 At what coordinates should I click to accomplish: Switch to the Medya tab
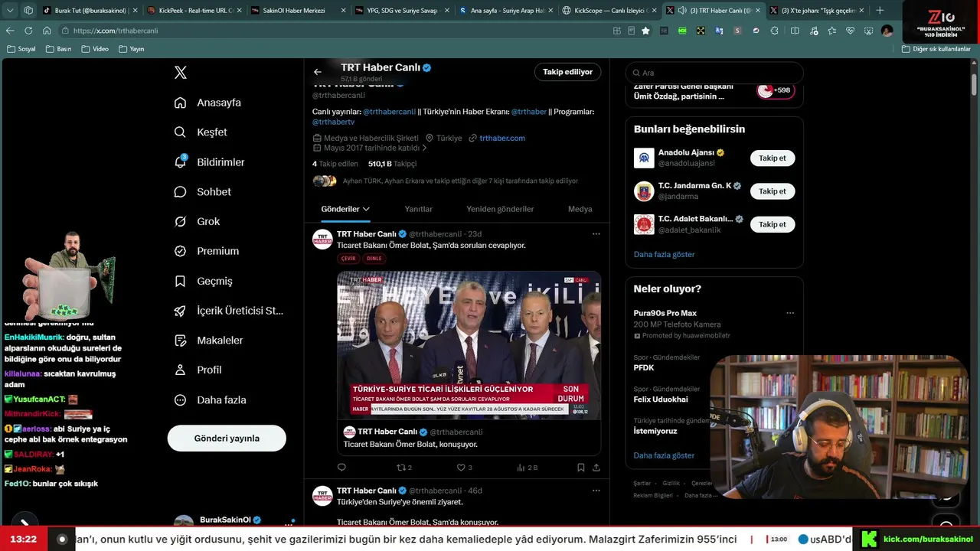coord(580,209)
